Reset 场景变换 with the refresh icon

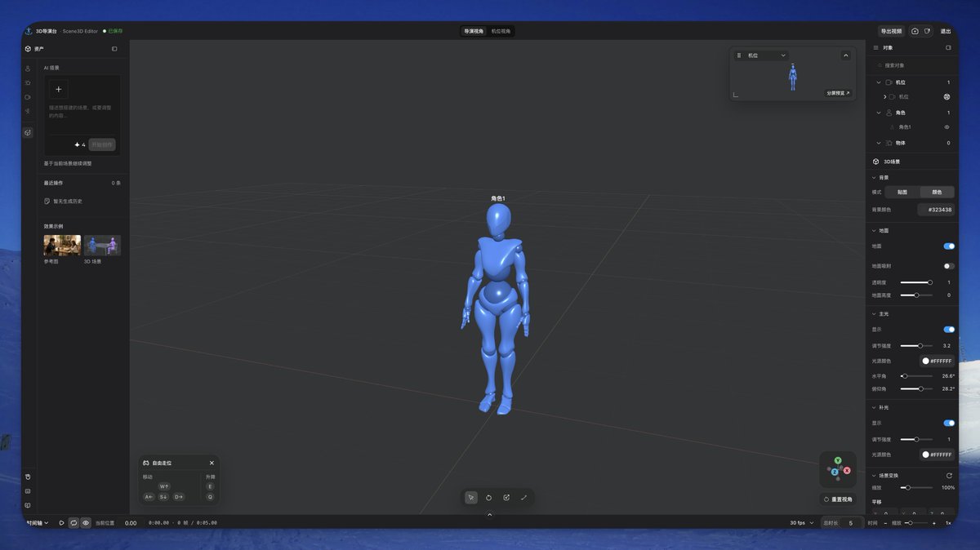[949, 476]
